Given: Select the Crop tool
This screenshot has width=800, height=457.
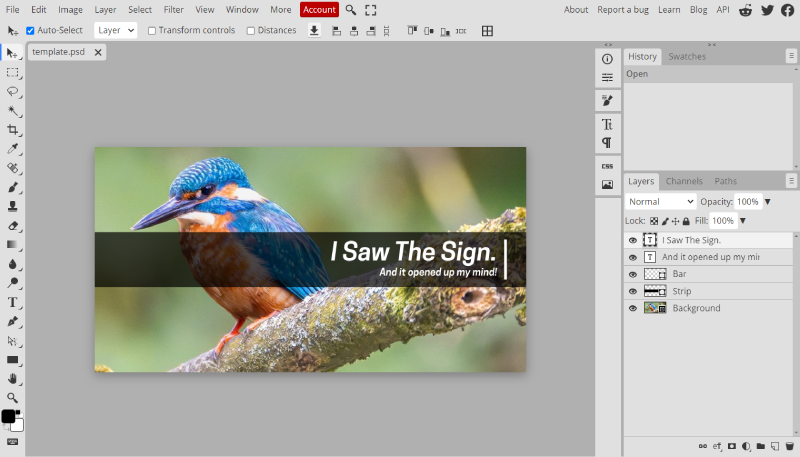Looking at the screenshot, I should (12, 130).
